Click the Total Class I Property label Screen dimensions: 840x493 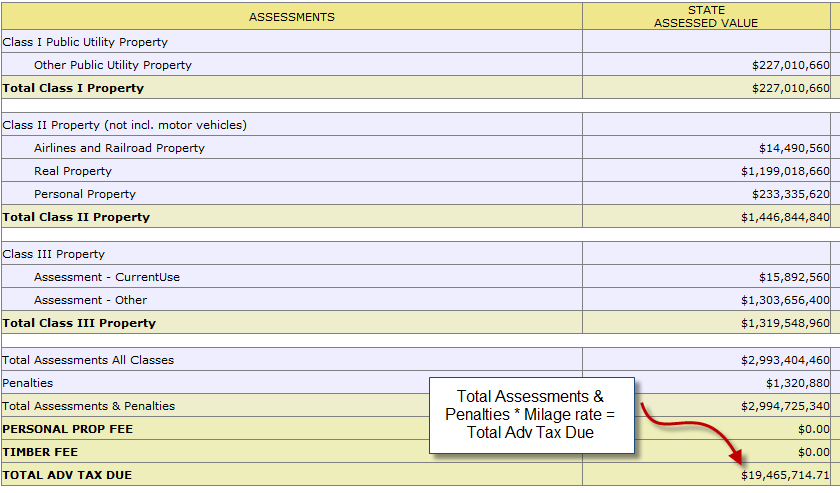(73, 88)
